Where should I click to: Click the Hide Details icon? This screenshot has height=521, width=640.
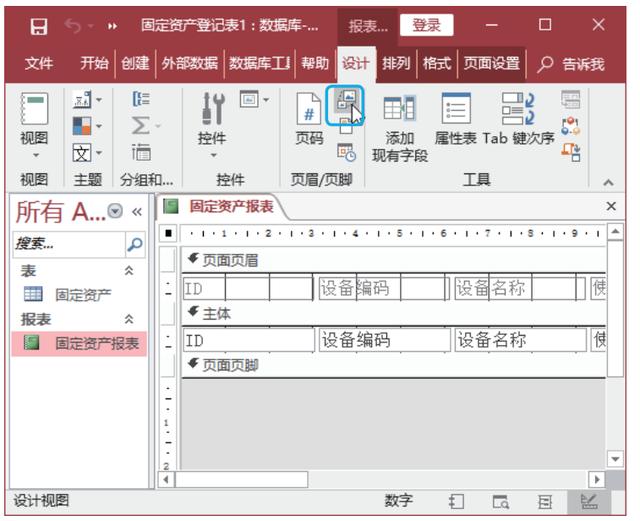141,152
